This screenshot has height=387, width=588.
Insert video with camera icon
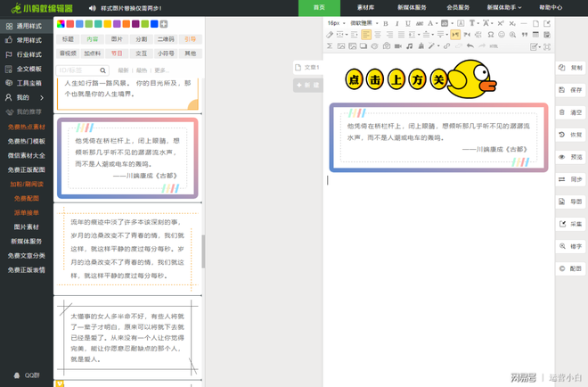pos(398,46)
